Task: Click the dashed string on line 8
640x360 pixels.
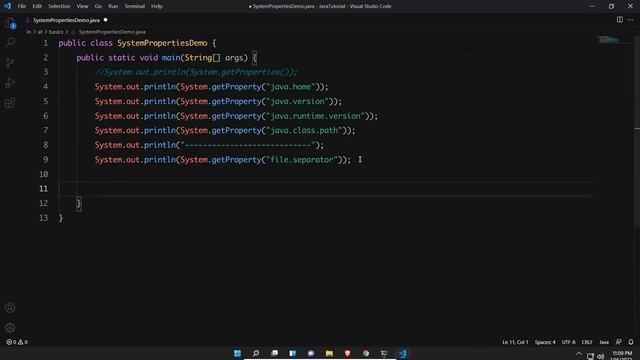Action: click(x=248, y=145)
